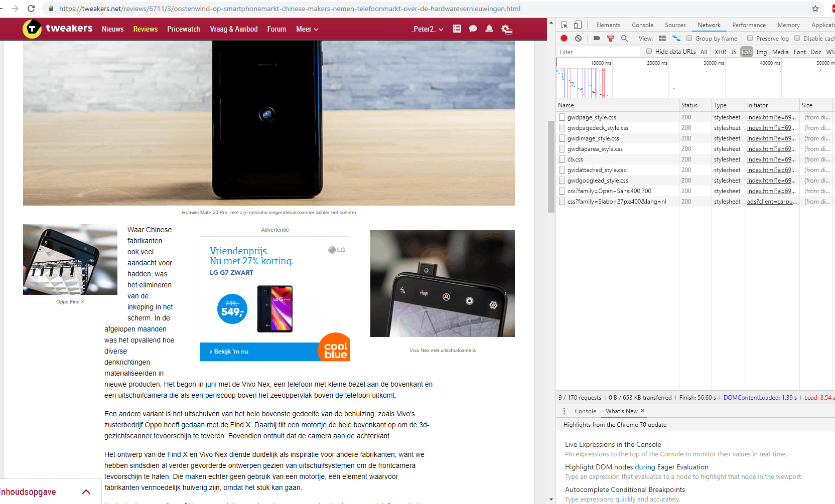
Task: Close the What's New drawer tab
Action: [x=643, y=411]
